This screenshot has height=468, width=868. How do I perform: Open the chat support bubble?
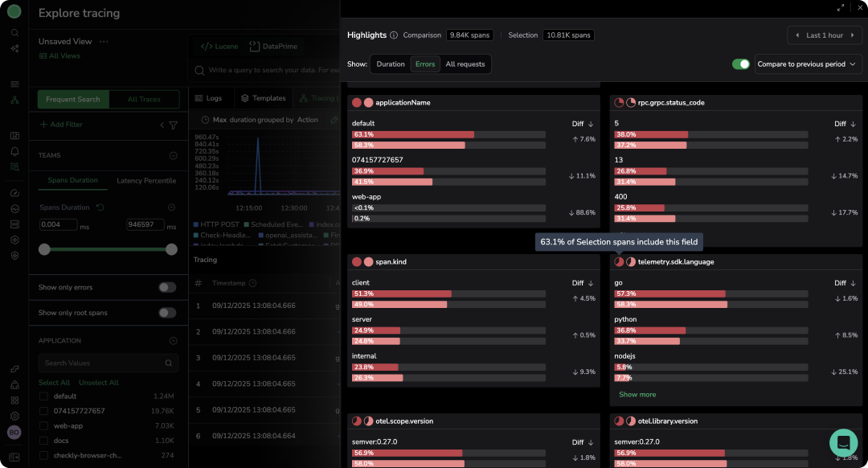click(x=843, y=442)
